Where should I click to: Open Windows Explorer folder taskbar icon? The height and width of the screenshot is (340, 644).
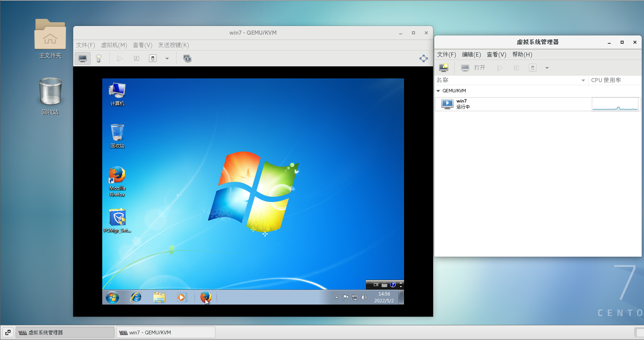(159, 297)
